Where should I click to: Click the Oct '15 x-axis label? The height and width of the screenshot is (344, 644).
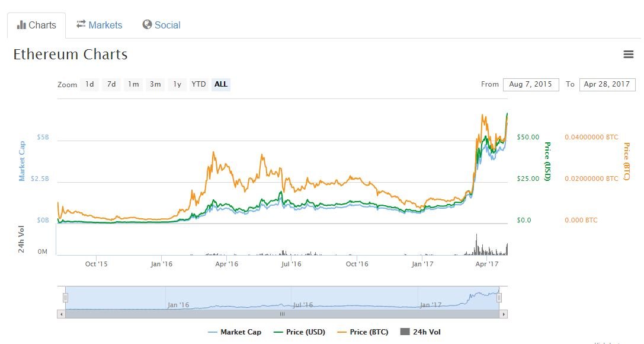96,264
